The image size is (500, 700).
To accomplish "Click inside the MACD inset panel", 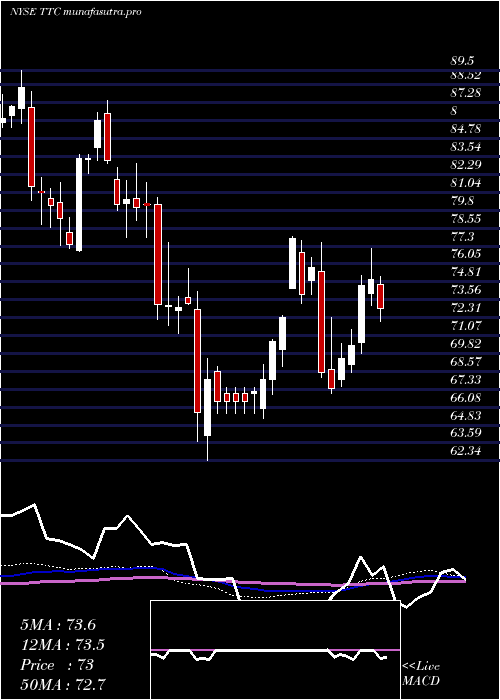I will 275,650.
